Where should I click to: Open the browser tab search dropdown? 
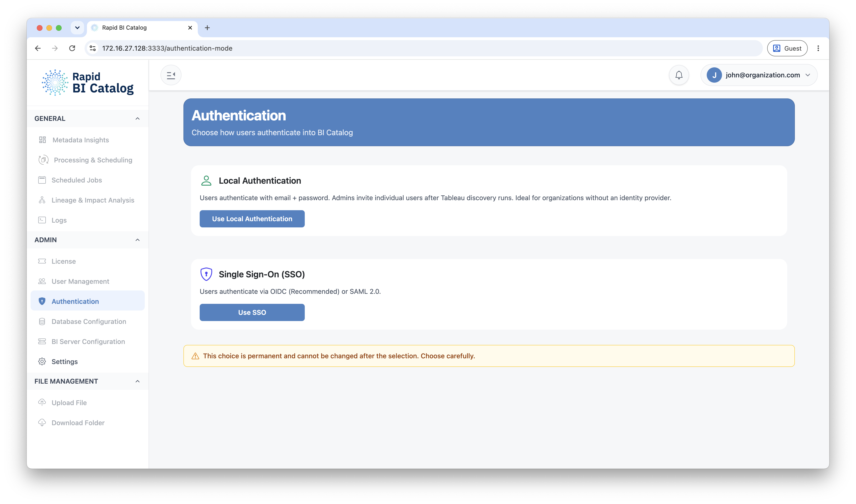77,28
